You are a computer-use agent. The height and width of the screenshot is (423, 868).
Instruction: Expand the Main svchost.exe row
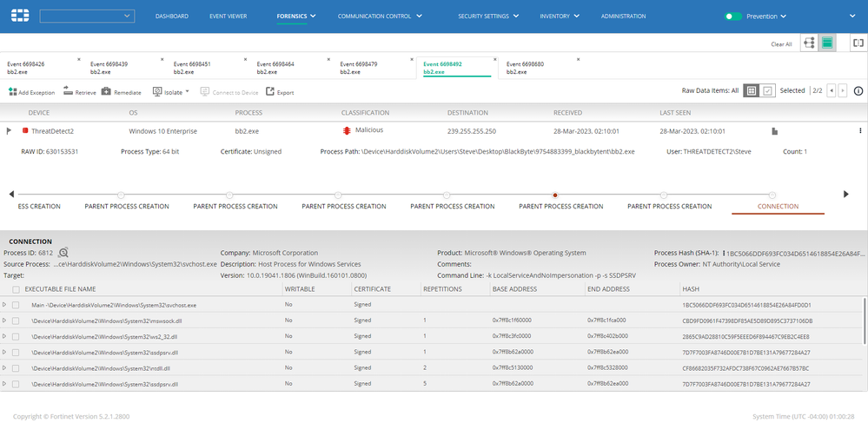click(x=4, y=305)
